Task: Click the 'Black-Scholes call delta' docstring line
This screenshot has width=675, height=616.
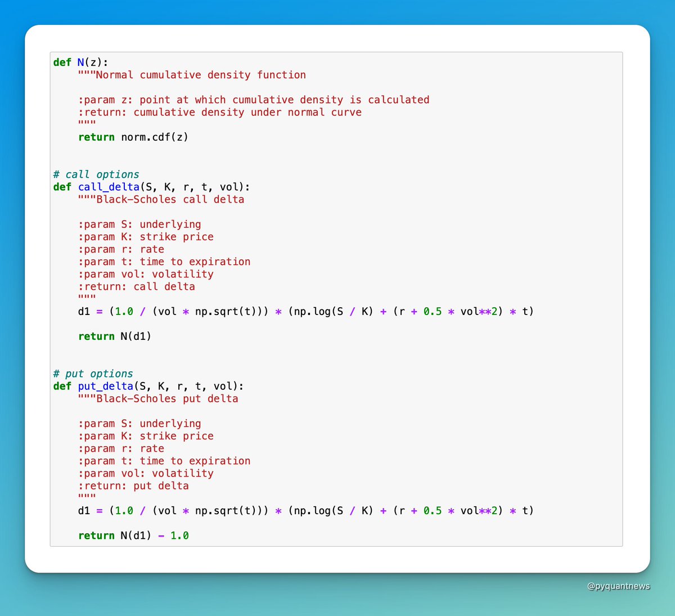Action: (161, 199)
